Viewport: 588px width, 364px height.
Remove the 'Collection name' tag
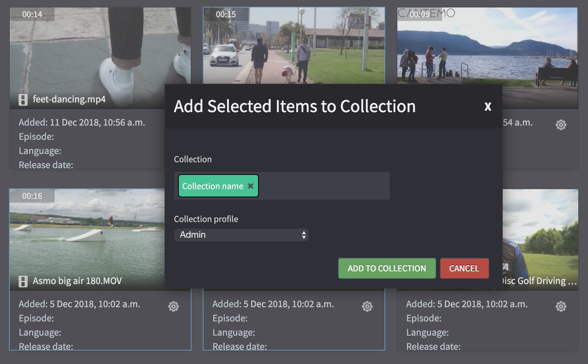tap(251, 186)
